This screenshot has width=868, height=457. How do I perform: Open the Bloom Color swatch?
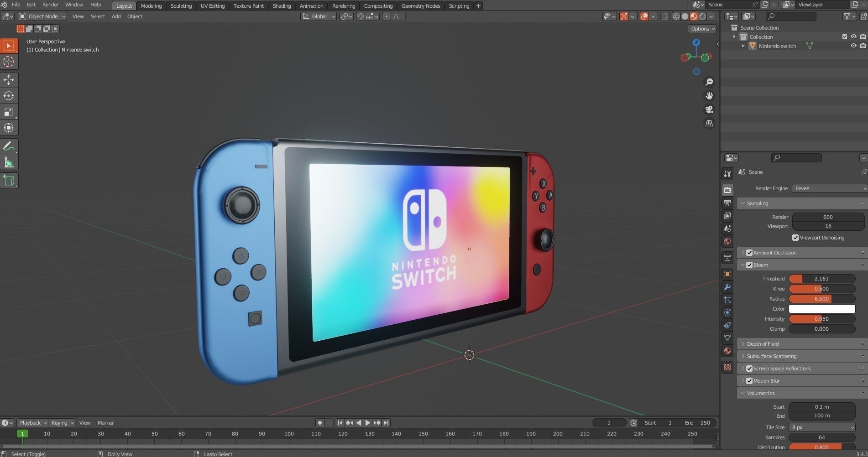pyautogui.click(x=822, y=309)
